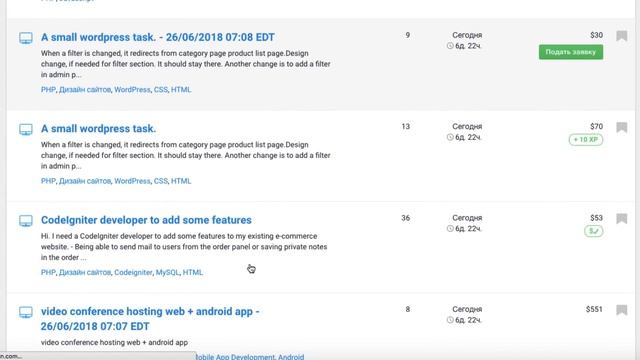640x360 pixels.
Task: Click the bid count 8
Action: (x=407, y=309)
